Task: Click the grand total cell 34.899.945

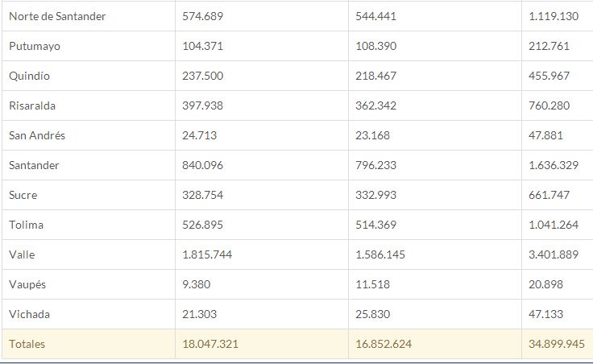Action: (557, 344)
